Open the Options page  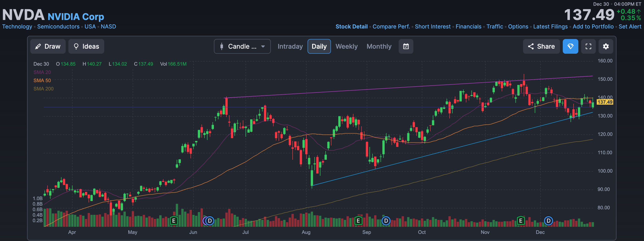518,26
